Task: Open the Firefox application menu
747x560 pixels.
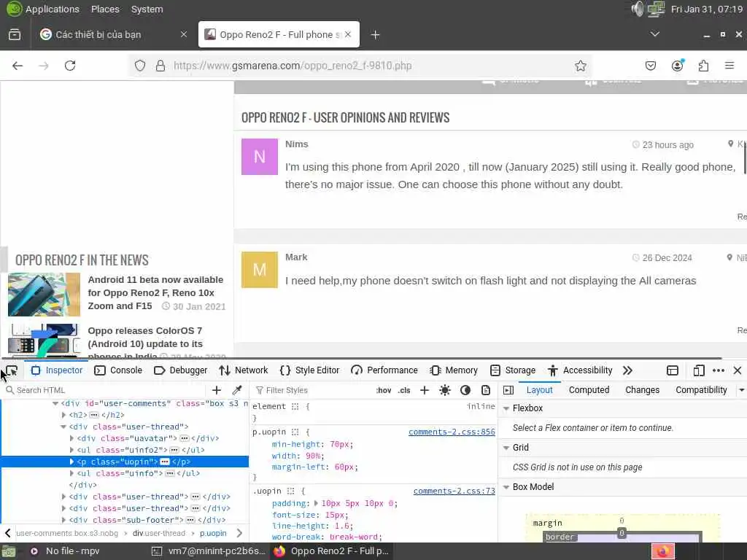Action: tap(729, 66)
